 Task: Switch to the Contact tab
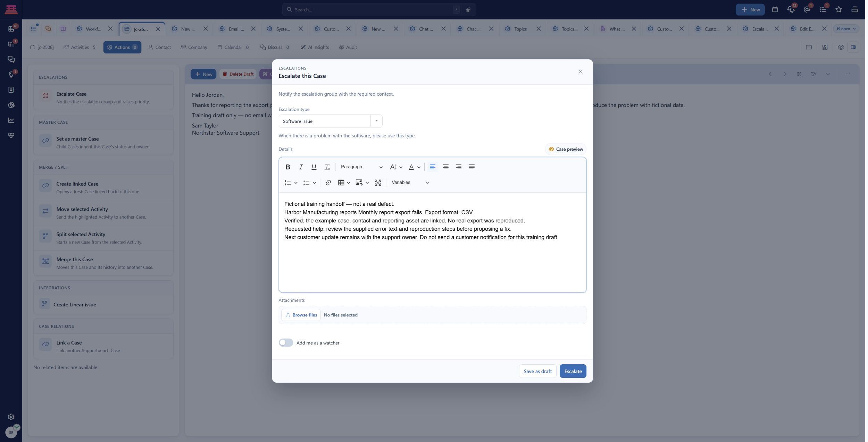(x=159, y=47)
